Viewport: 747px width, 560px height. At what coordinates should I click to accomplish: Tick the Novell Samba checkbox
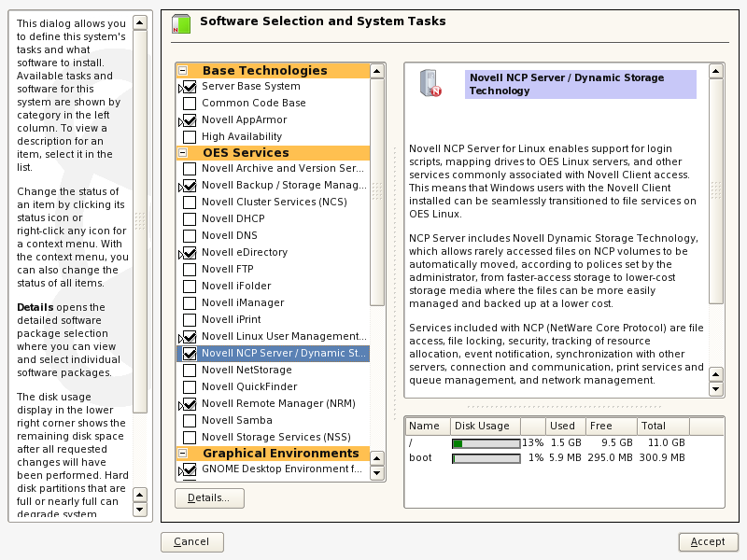click(190, 421)
